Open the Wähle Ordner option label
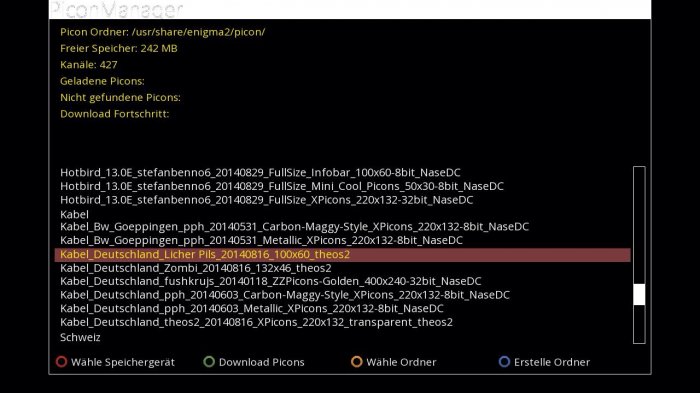This screenshot has width=700, height=393. pos(401,362)
